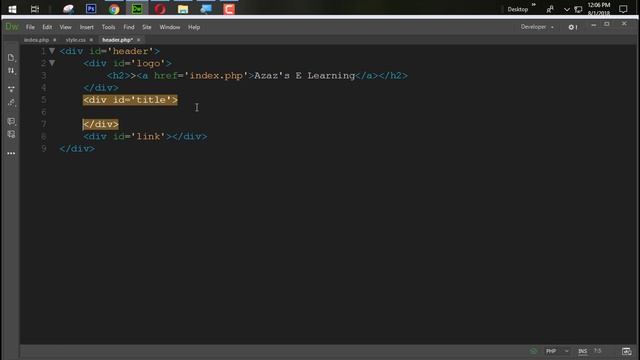The width and height of the screenshot is (640, 360).
Task: Collapse the logo div on line 2
Action: [52, 63]
